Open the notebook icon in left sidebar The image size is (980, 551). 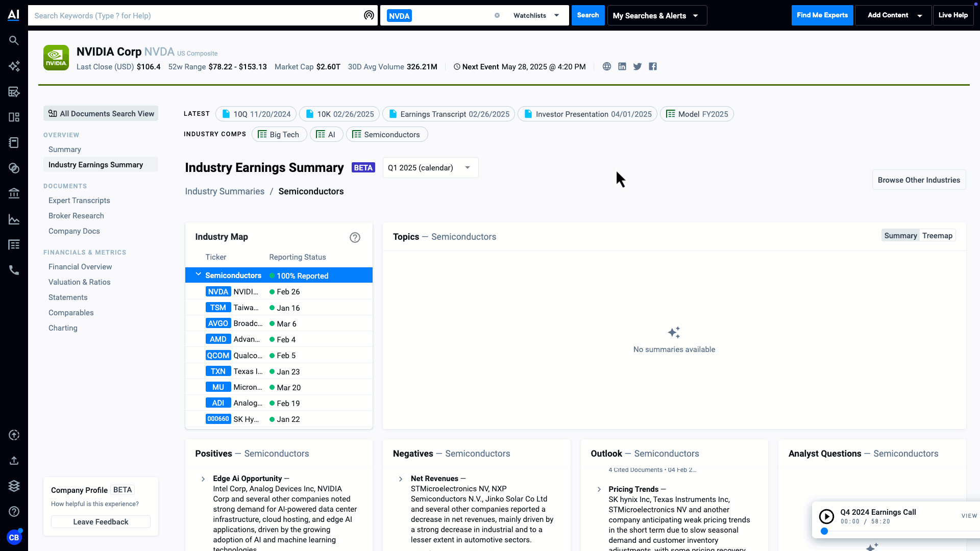pos(14,143)
